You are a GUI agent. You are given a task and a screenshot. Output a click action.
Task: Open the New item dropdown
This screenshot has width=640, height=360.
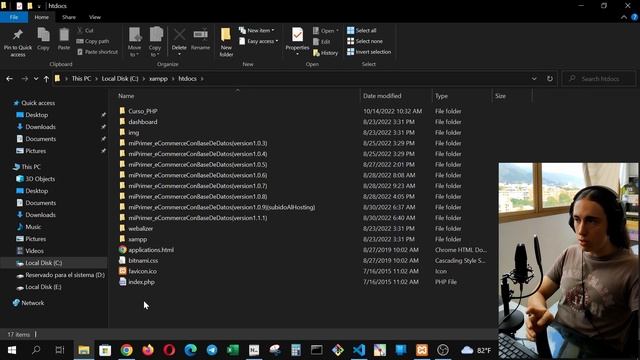click(x=257, y=31)
